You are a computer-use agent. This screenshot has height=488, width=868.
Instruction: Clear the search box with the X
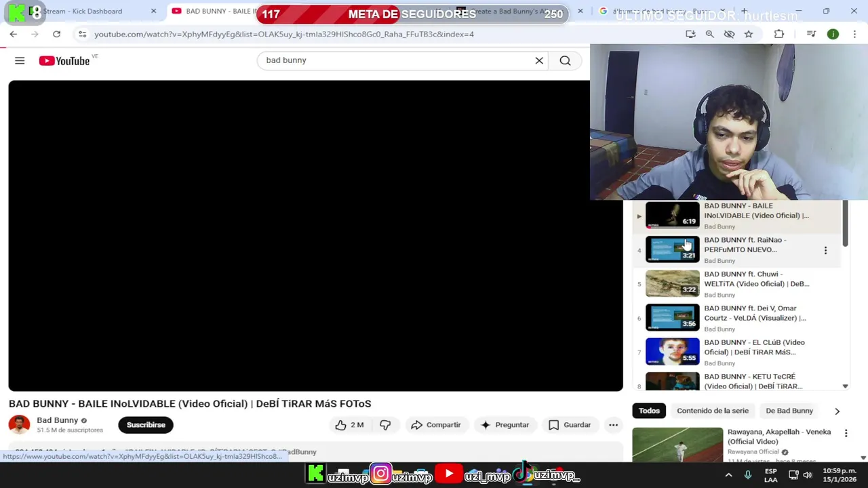[x=539, y=61]
